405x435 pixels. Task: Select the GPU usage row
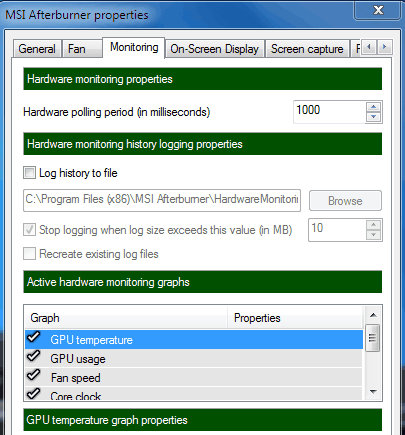coord(194,359)
